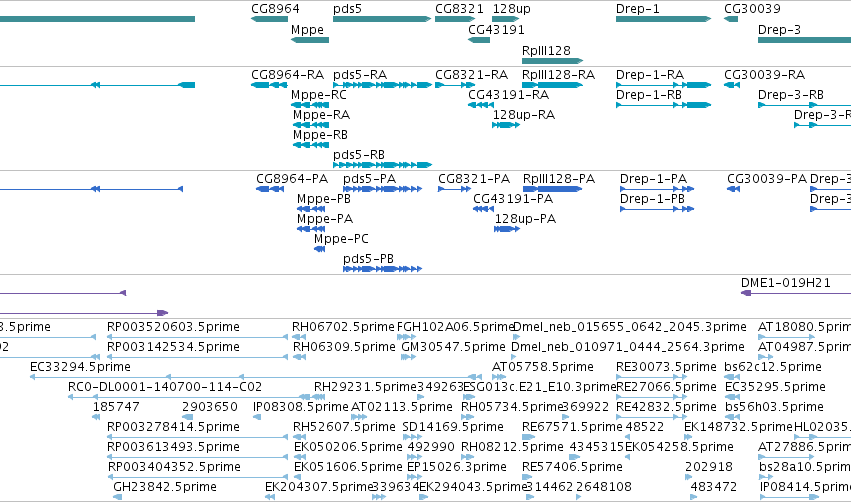Open EST IP08308.5prime label
Screen dimensions: 851x502
(x=301, y=408)
